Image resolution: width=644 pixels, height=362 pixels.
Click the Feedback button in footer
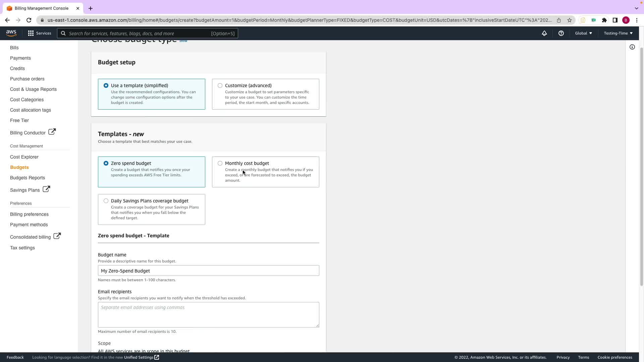click(x=15, y=357)
